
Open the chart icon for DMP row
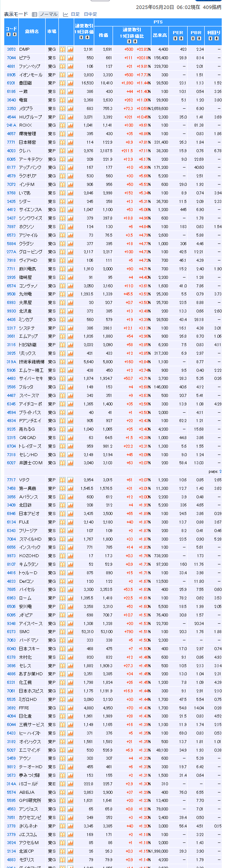pos(70,49)
